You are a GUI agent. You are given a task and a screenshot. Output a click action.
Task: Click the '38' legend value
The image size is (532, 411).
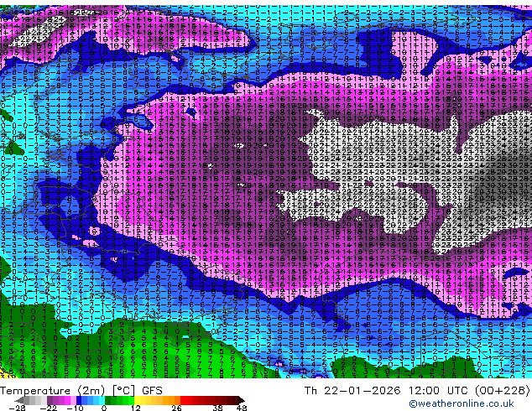click(217, 408)
